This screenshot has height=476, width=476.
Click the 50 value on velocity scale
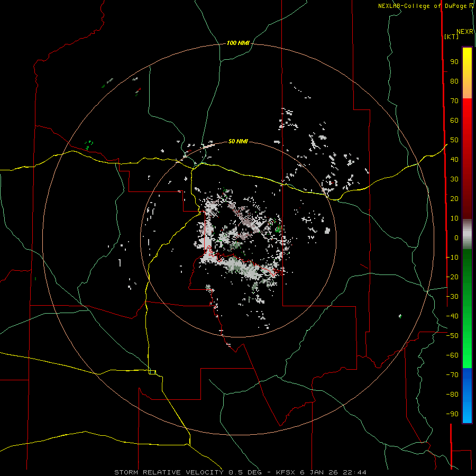pyautogui.click(x=454, y=140)
